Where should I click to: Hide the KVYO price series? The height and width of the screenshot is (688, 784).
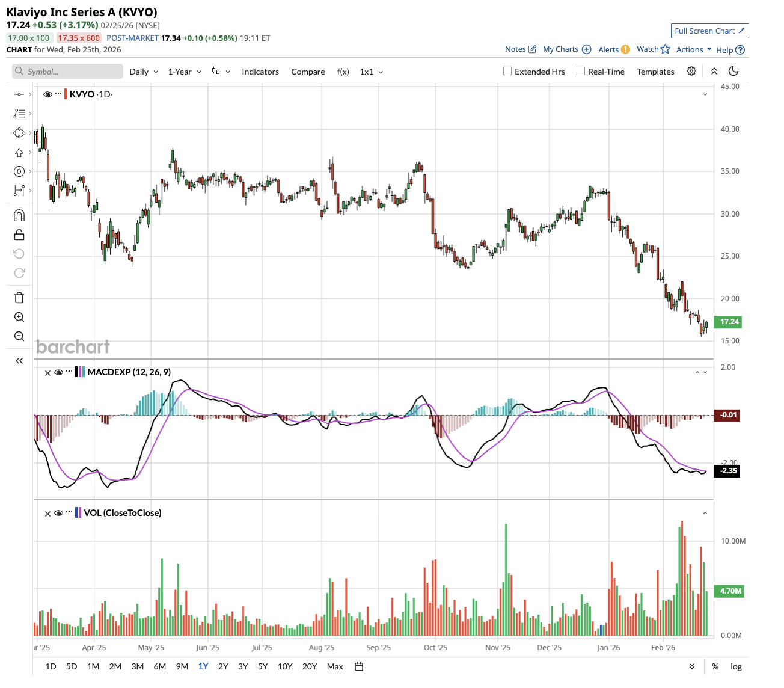(x=48, y=94)
